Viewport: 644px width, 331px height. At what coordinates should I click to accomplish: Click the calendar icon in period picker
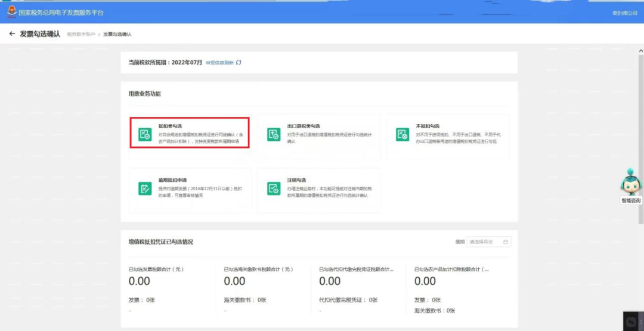pos(506,242)
